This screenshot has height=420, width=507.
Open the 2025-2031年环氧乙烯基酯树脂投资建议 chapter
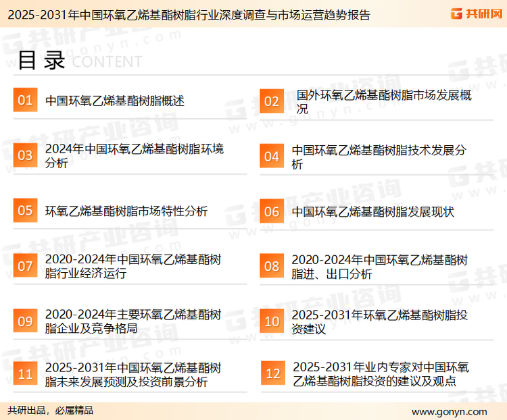(x=380, y=322)
